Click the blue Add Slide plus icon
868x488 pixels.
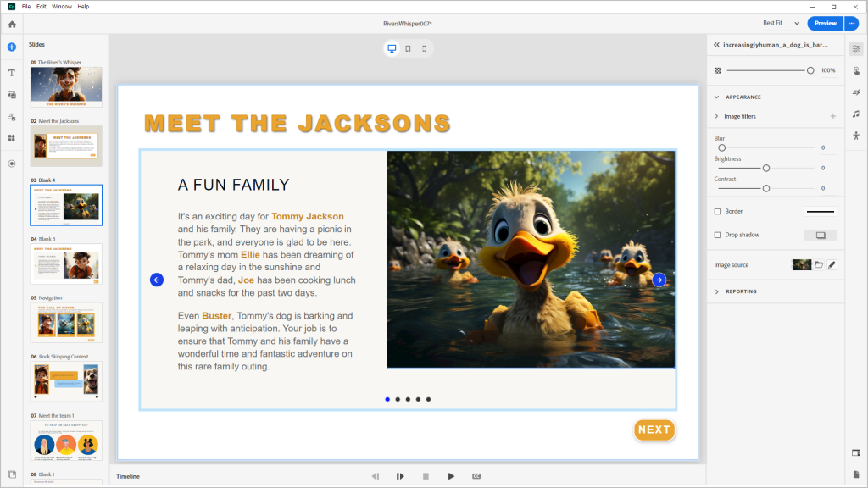(12, 47)
